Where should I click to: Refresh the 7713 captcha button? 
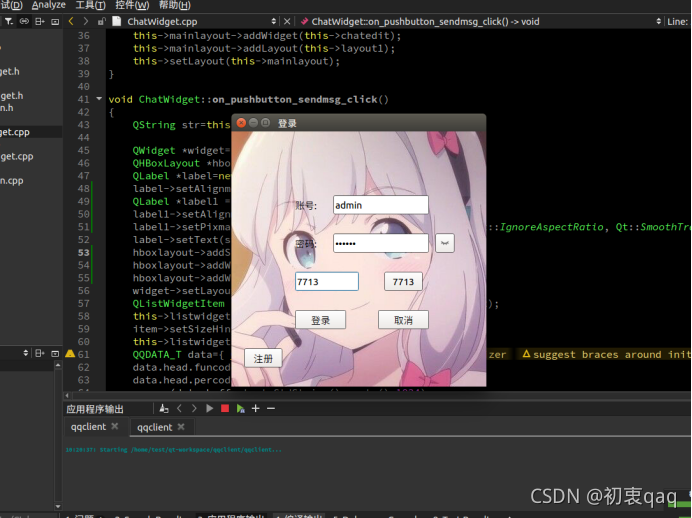click(x=403, y=282)
